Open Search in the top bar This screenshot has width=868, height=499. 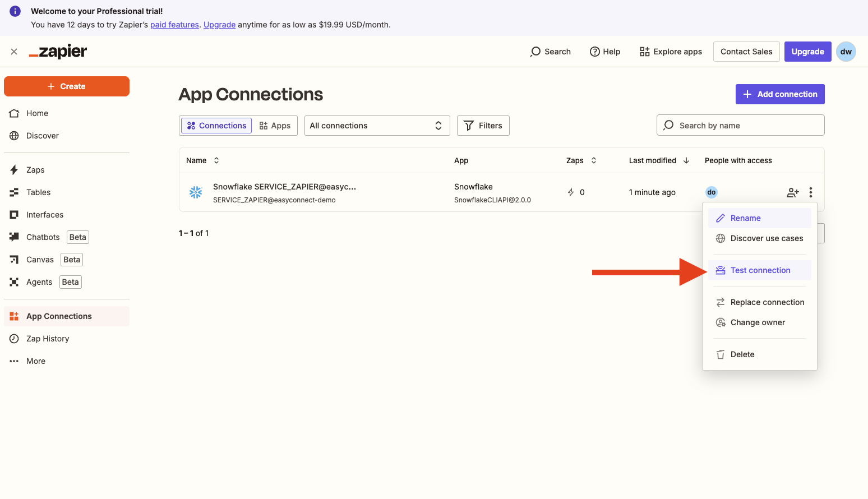551,52
